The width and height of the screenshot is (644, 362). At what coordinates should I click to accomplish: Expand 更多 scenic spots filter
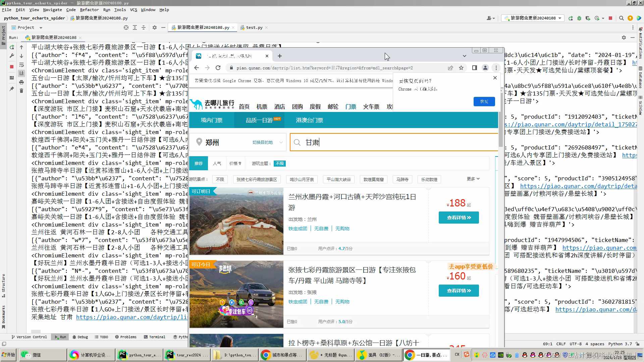point(473,179)
